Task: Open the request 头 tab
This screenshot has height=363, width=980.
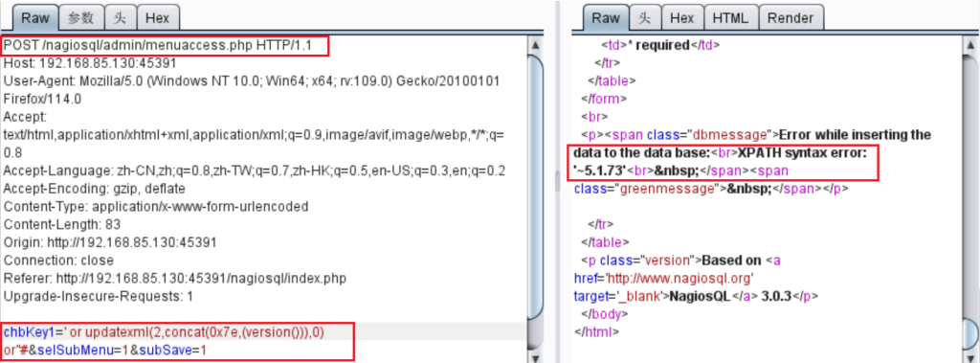Action: point(120,17)
